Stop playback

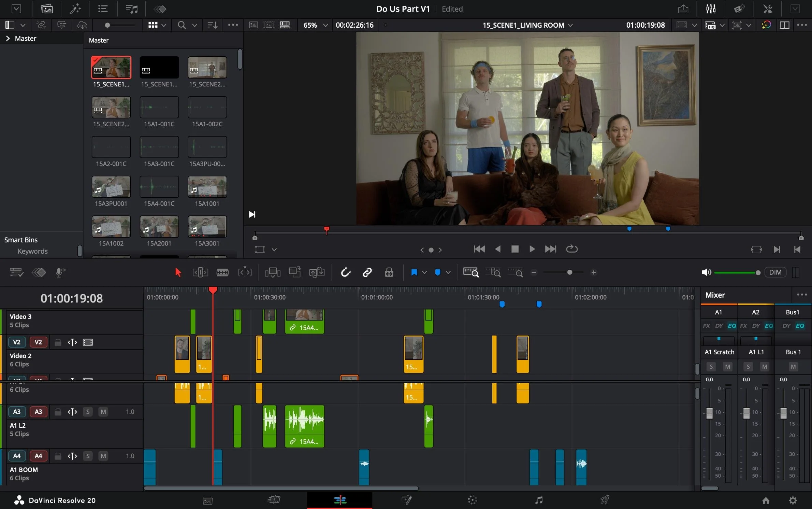pyautogui.click(x=515, y=249)
